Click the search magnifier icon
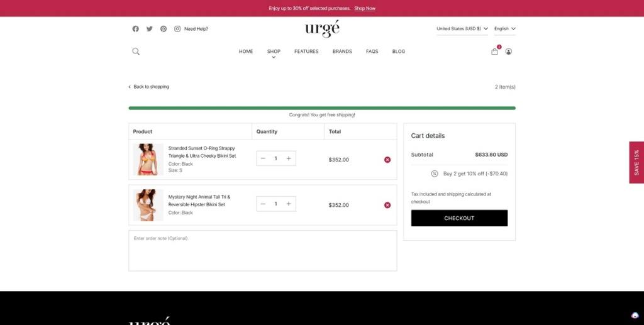The image size is (644, 325). pos(136,52)
